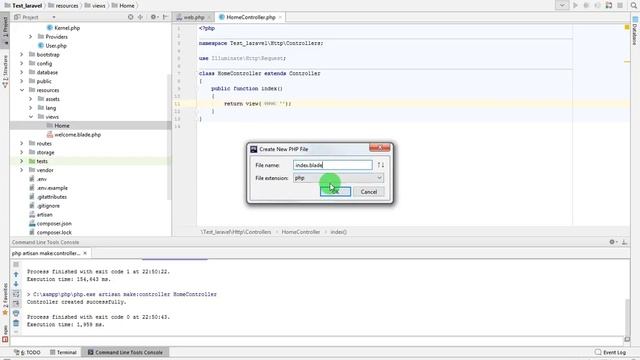Expand the tests folder
This screenshot has height=360, width=640.
[22, 161]
